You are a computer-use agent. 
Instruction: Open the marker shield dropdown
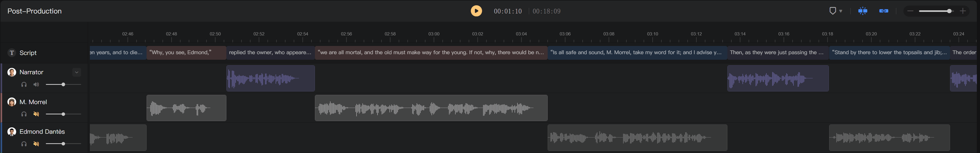pyautogui.click(x=836, y=11)
